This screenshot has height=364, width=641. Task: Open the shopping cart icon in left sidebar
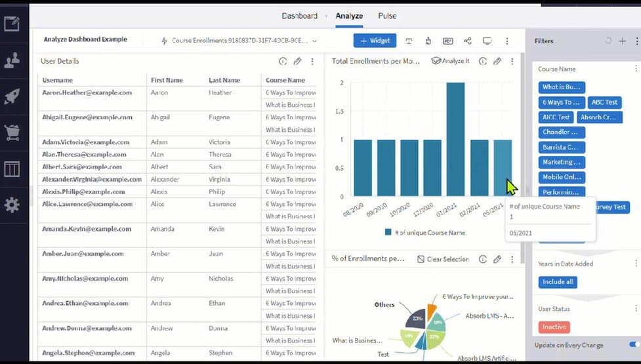[x=12, y=132]
